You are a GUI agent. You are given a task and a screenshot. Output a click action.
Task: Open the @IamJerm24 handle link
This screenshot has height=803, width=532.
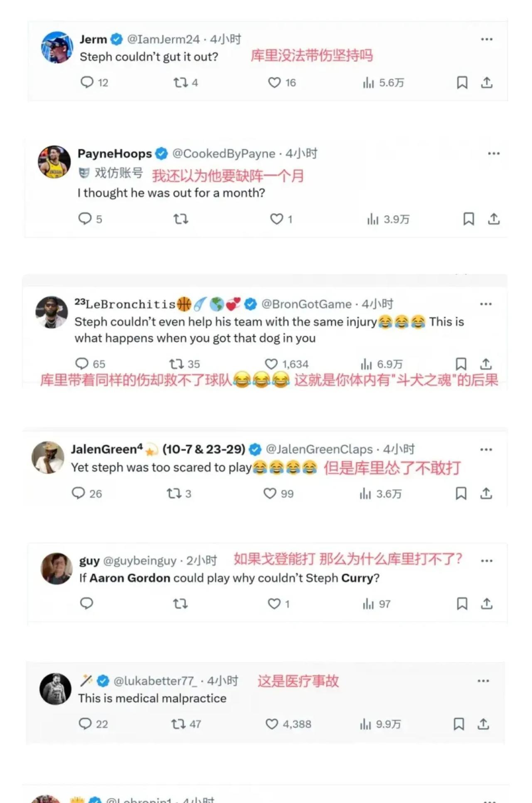[163, 39]
